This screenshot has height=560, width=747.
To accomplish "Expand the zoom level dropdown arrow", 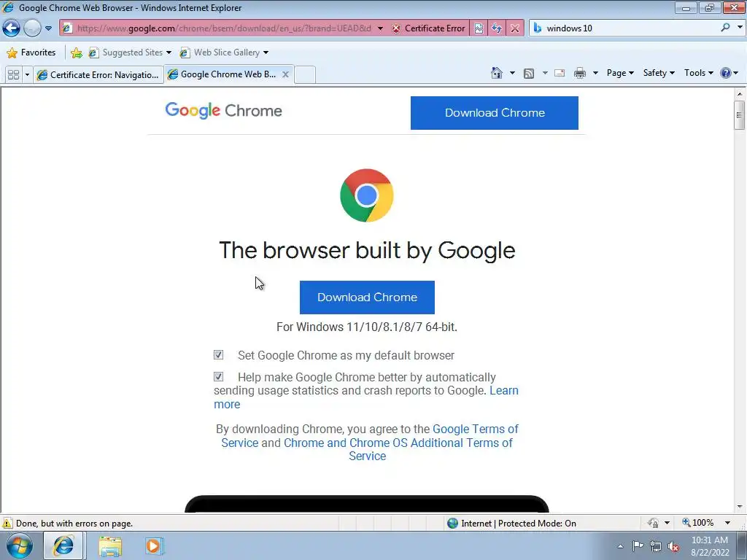I will tap(727, 523).
